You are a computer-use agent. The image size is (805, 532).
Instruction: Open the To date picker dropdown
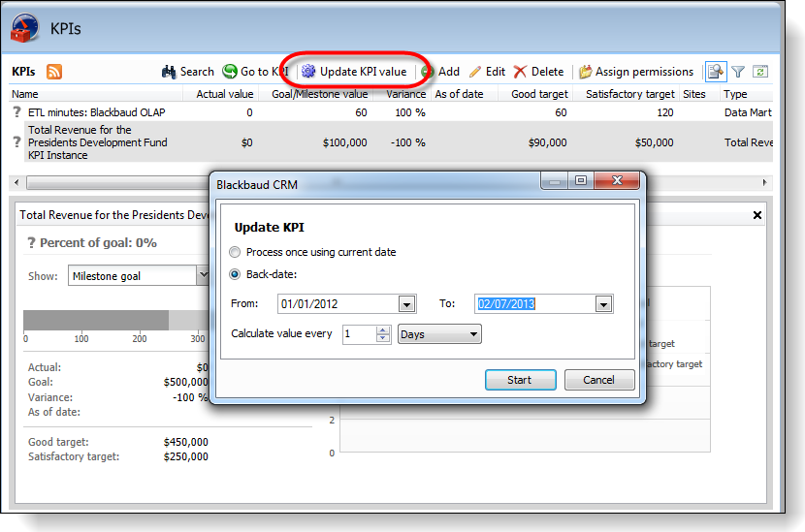603,304
